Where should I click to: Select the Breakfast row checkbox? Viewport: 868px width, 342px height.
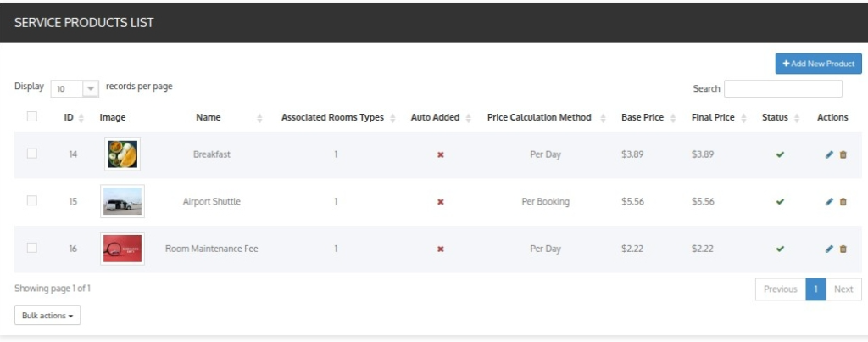pos(32,154)
